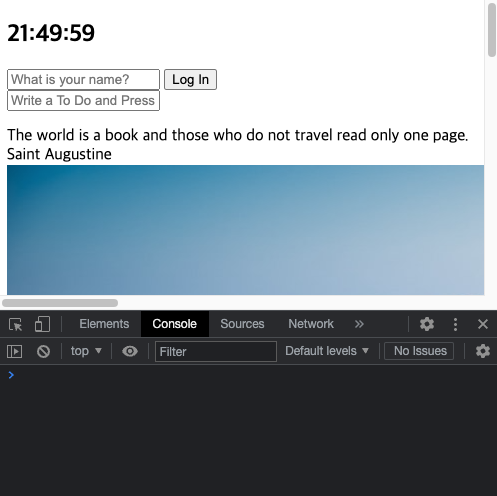Select the Console tab
The width and height of the screenshot is (497, 496).
click(x=175, y=324)
